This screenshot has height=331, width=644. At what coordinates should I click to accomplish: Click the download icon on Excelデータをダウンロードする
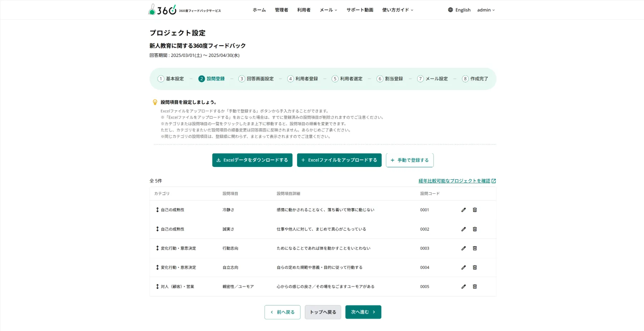tap(219, 160)
